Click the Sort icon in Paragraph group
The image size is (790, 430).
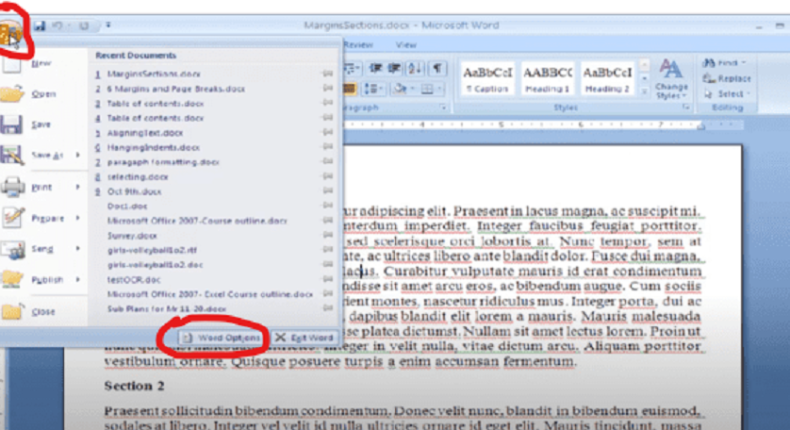tap(415, 68)
